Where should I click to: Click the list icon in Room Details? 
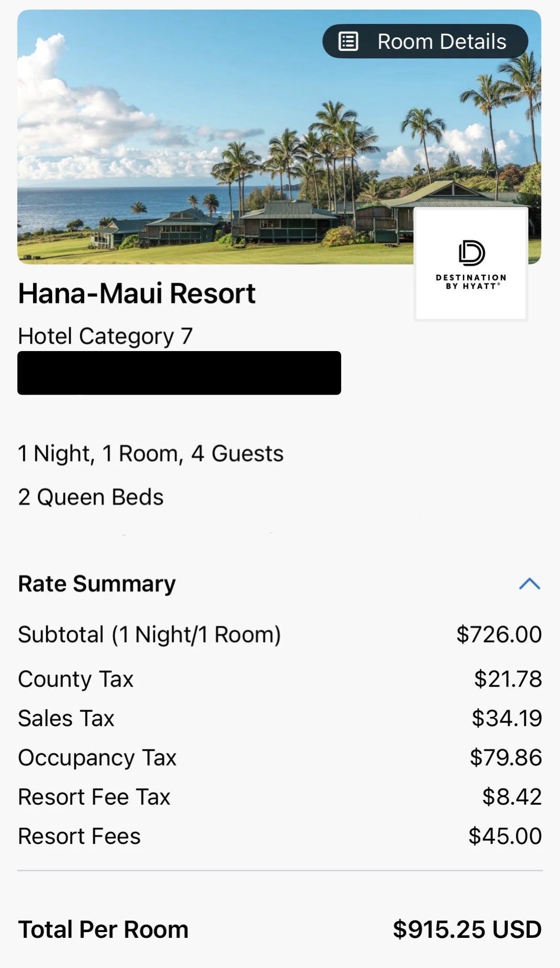348,41
